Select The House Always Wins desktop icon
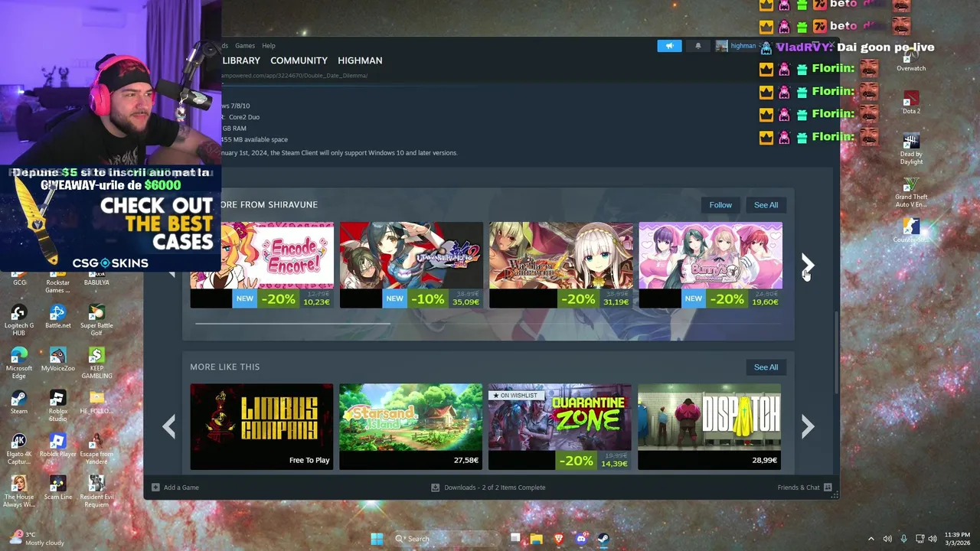Viewport: 980px width, 551px height. pos(19,491)
